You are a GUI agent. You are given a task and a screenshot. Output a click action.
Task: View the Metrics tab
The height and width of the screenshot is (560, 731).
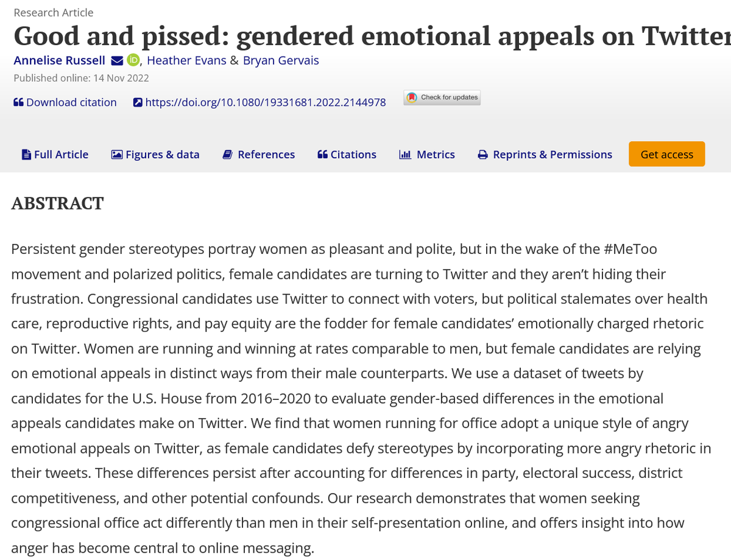(x=427, y=155)
